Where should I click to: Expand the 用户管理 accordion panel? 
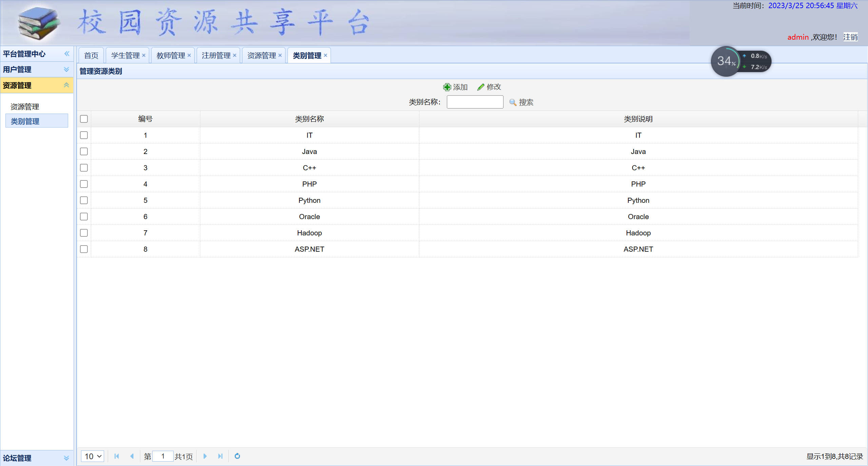tap(66, 70)
